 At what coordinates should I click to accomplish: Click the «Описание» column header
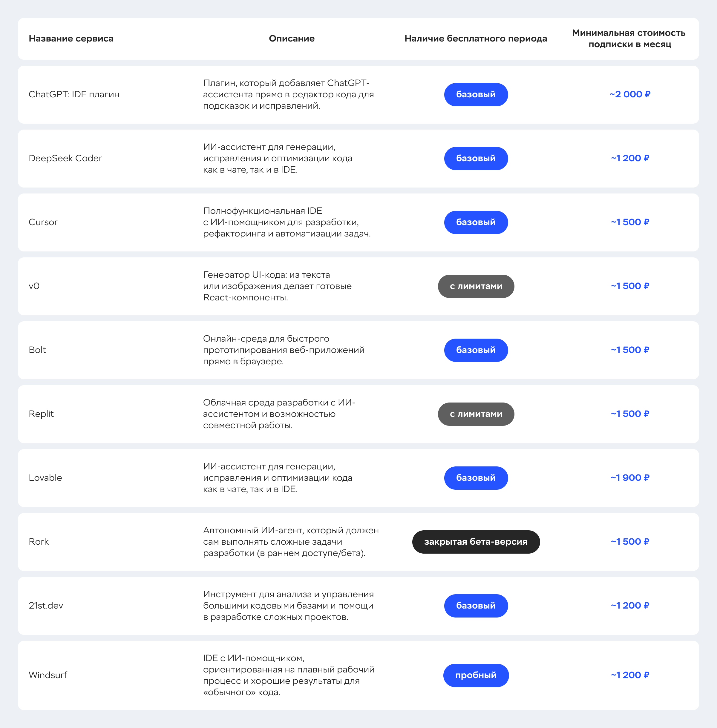[292, 39]
